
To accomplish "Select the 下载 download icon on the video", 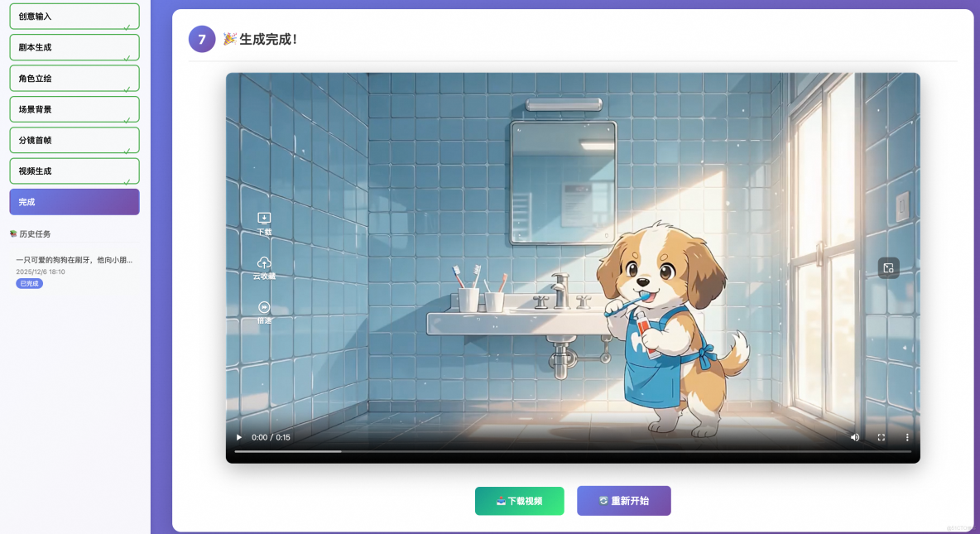I will (x=264, y=217).
